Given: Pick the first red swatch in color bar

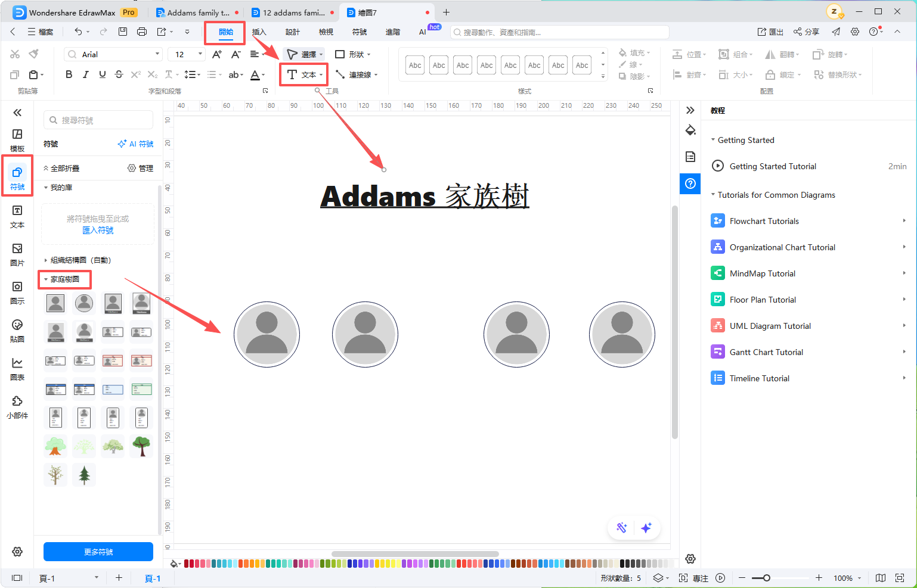Looking at the screenshot, I should (x=187, y=563).
